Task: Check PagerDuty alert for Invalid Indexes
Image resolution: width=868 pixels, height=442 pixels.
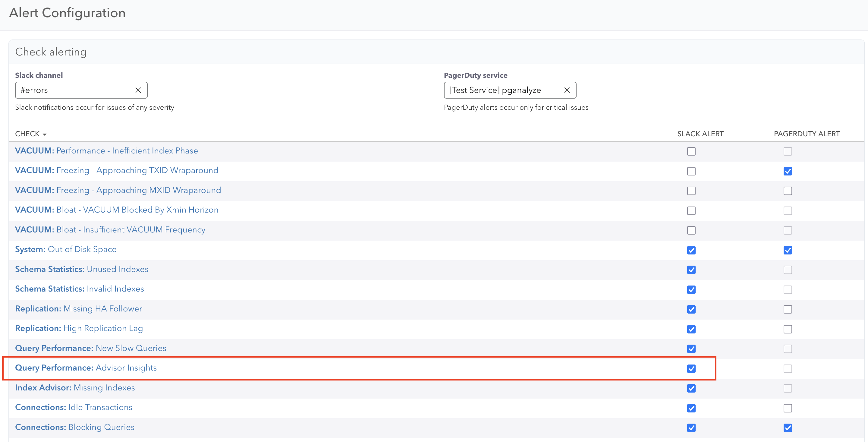Action: [x=788, y=290]
